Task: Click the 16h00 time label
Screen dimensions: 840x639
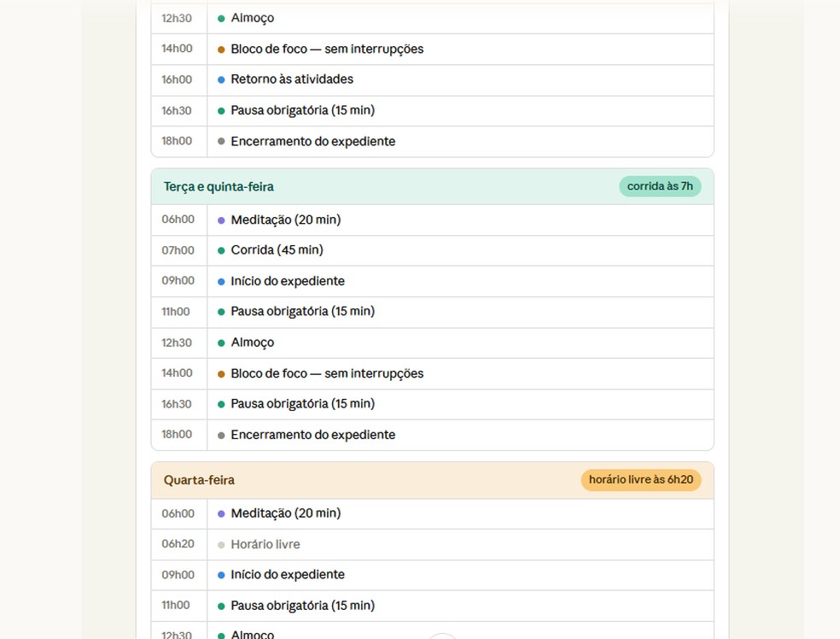Action: tap(177, 79)
